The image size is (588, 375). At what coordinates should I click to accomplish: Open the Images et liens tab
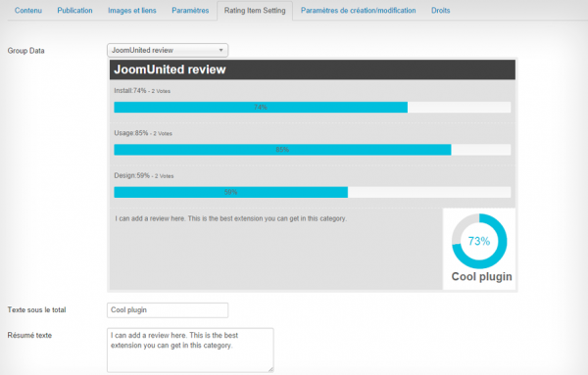click(x=132, y=11)
